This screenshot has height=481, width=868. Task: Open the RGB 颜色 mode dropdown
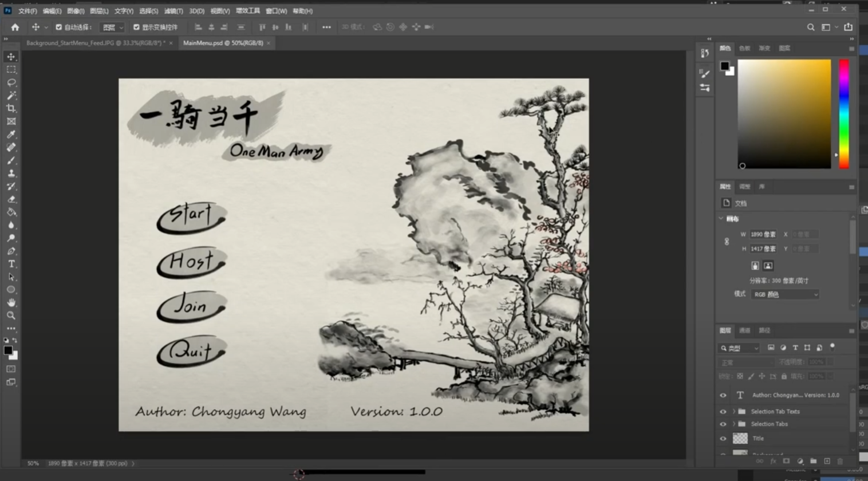pos(785,294)
